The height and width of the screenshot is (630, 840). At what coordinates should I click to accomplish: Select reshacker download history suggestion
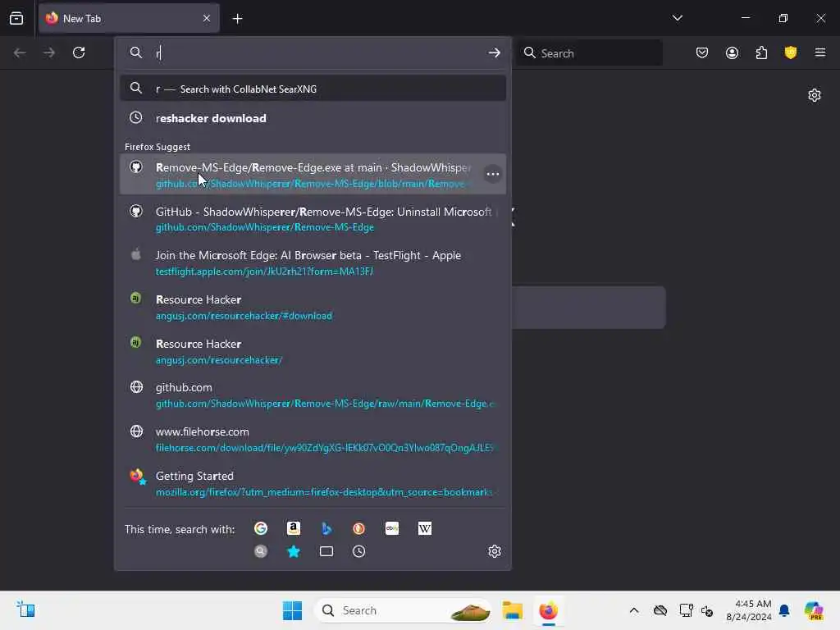click(x=313, y=118)
